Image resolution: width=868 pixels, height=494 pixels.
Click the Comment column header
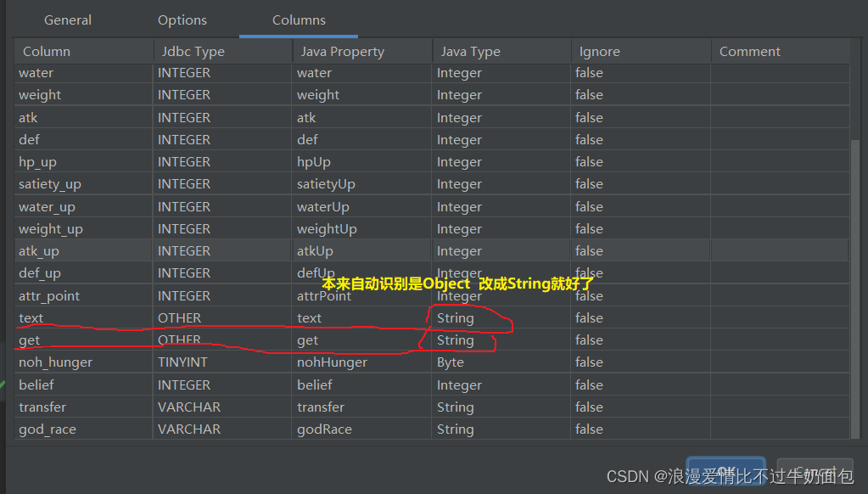click(781, 52)
